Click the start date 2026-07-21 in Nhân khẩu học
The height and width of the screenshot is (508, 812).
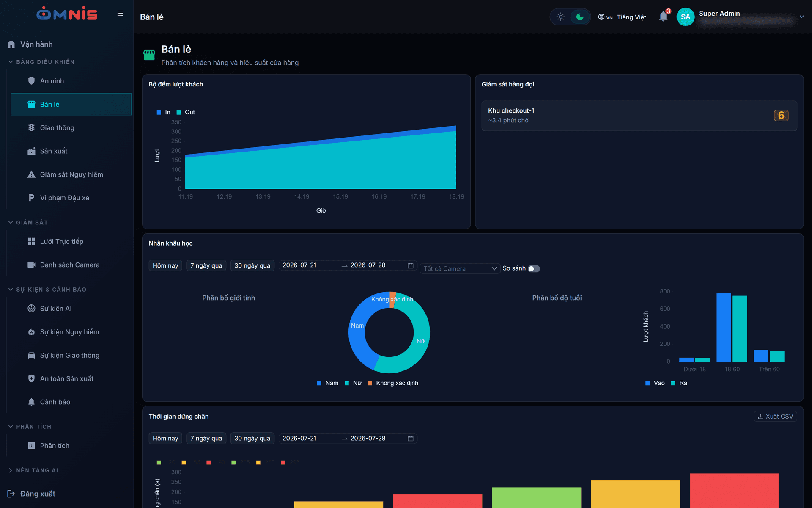(299, 265)
